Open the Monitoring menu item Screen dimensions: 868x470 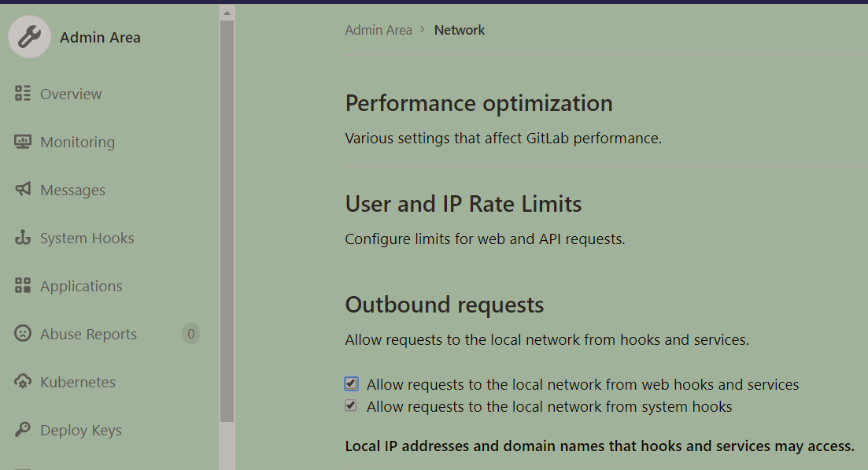tap(77, 142)
